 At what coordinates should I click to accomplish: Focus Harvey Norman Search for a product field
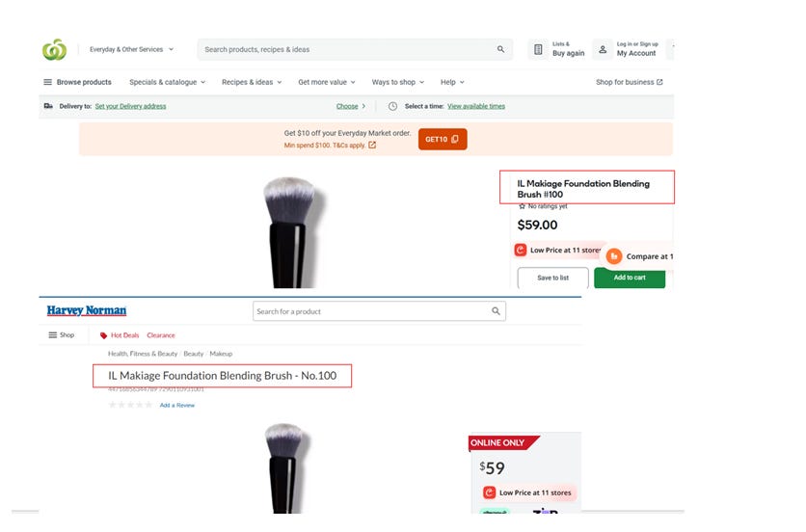coord(379,311)
